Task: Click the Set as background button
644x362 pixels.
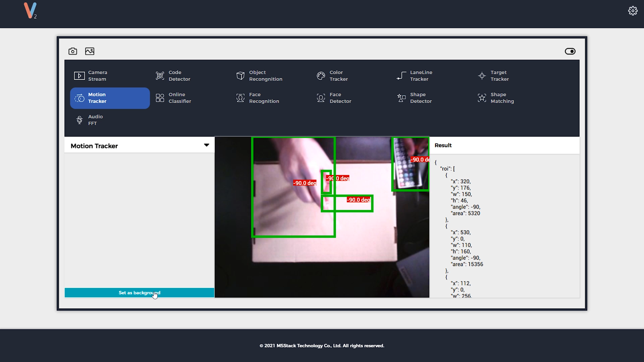Action: point(139,293)
